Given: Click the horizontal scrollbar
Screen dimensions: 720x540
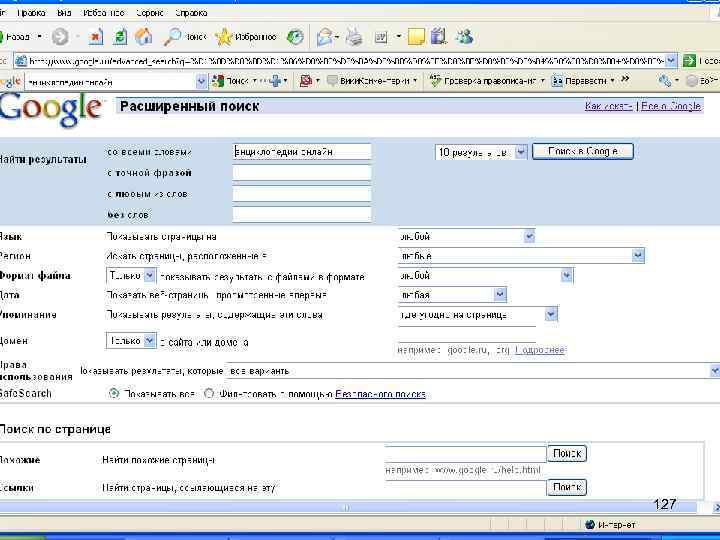Looking at the screenshot, I should coord(347,507).
